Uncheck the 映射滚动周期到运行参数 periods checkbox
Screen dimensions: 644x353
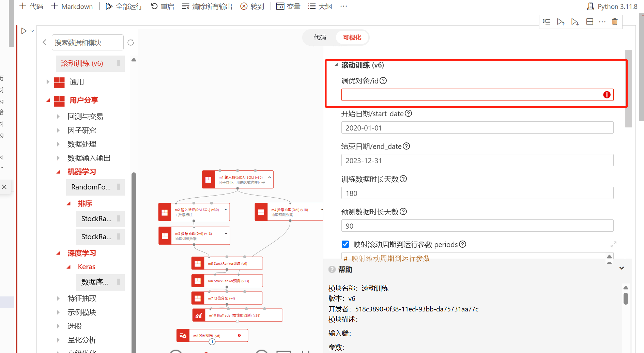(345, 244)
